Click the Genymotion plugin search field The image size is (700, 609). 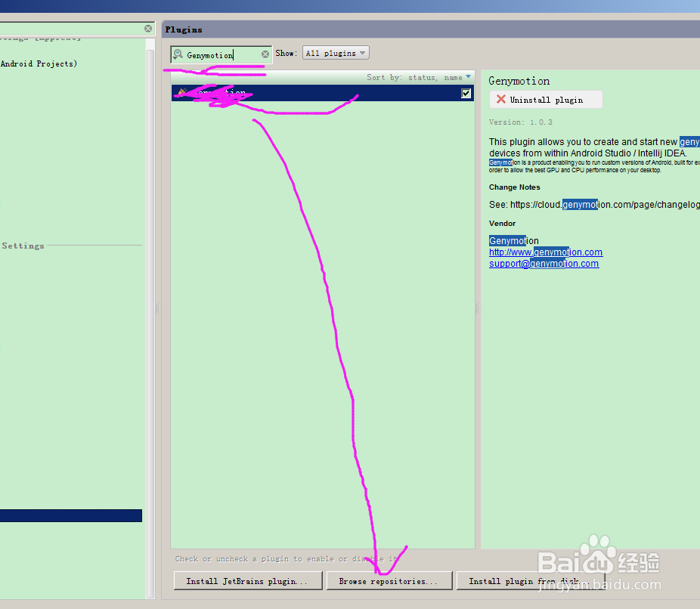[221, 55]
